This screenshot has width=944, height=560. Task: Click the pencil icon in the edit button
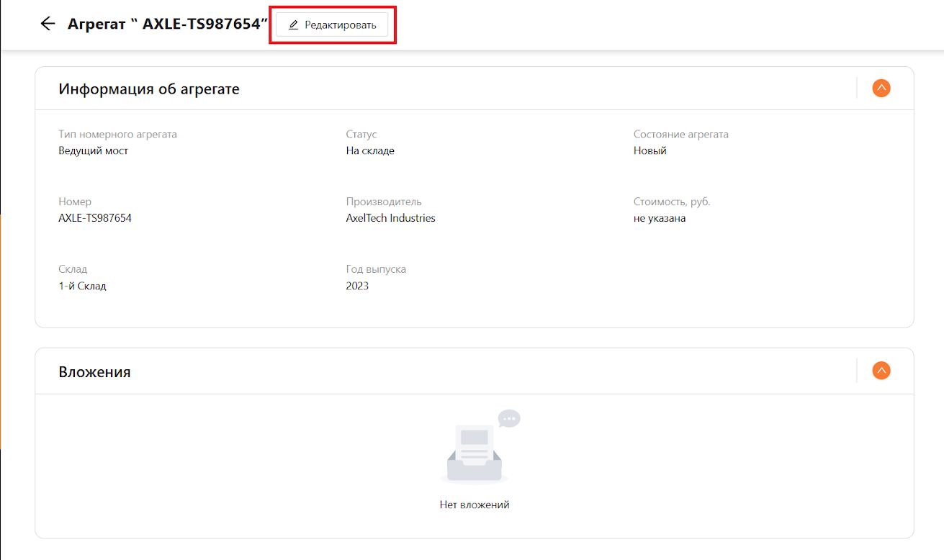(293, 25)
